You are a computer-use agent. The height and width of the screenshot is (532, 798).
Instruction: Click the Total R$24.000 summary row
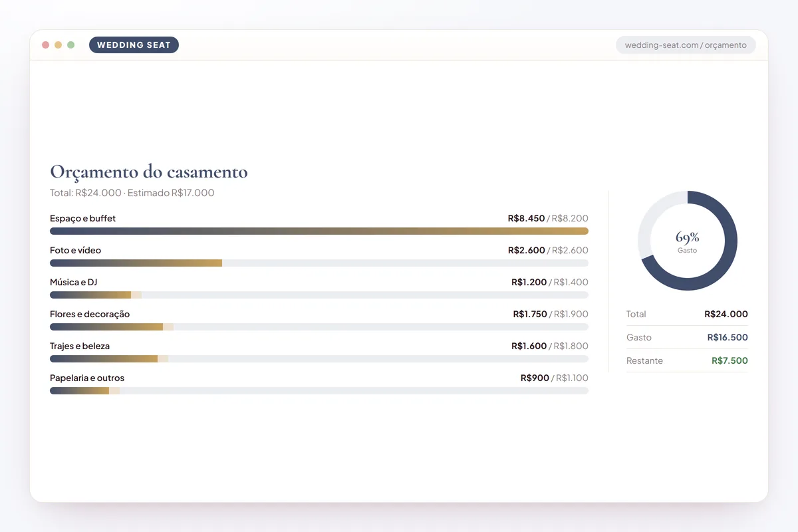(x=687, y=314)
